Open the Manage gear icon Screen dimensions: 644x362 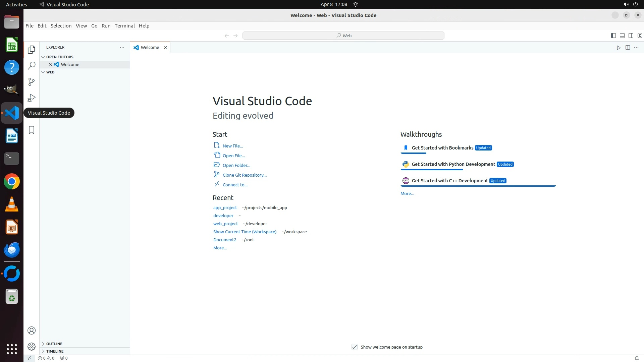[32, 347]
